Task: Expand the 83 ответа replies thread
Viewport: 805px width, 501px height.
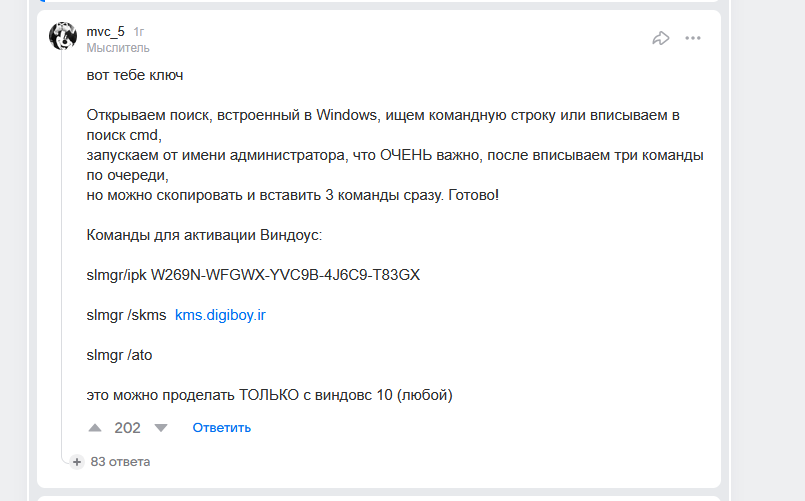Action: (120, 462)
